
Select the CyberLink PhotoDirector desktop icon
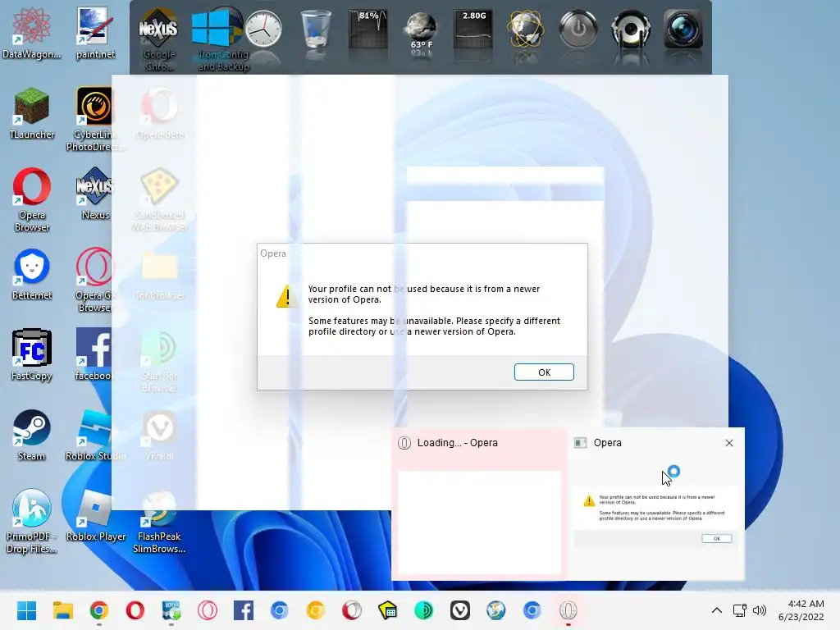pos(94,120)
